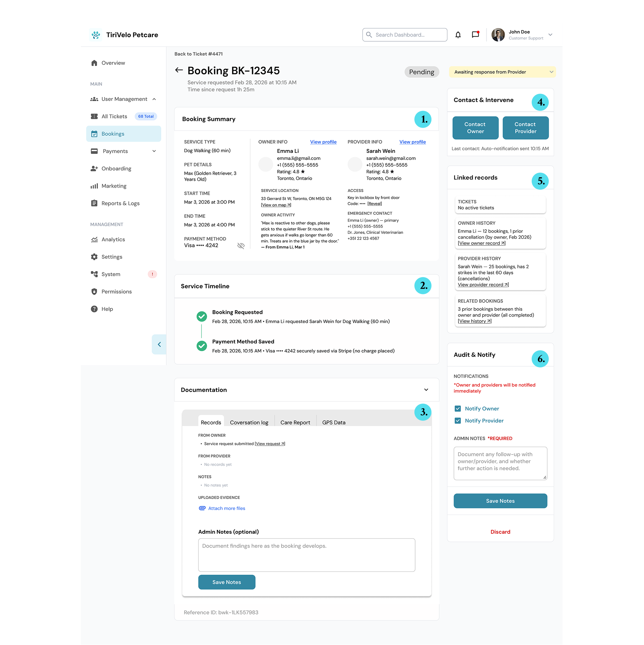Focus the Search Dashboard field

(x=404, y=35)
